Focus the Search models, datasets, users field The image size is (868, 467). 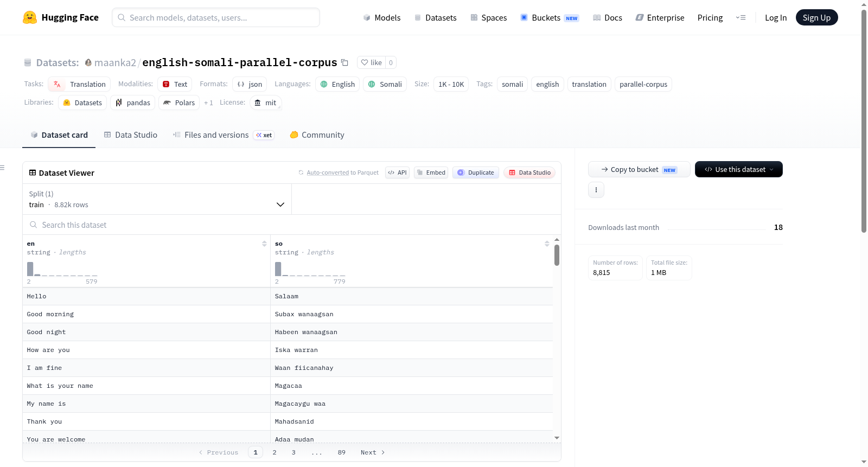coord(216,17)
